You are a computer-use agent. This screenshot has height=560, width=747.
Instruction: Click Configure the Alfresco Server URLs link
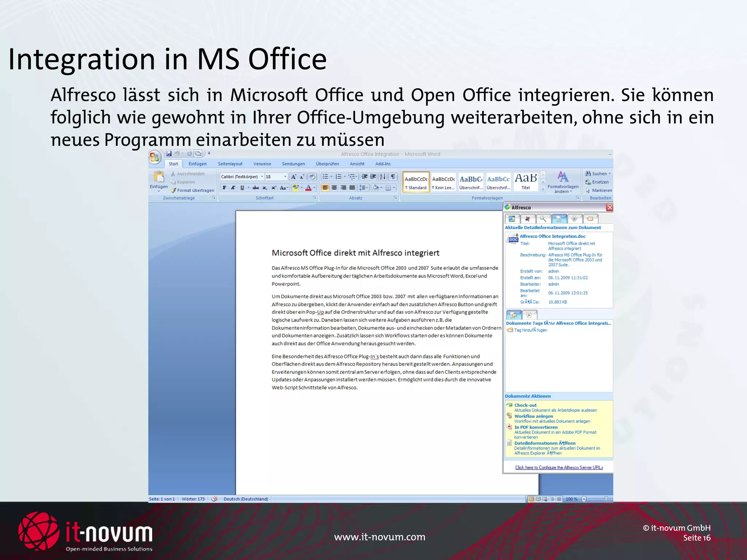pos(559,467)
